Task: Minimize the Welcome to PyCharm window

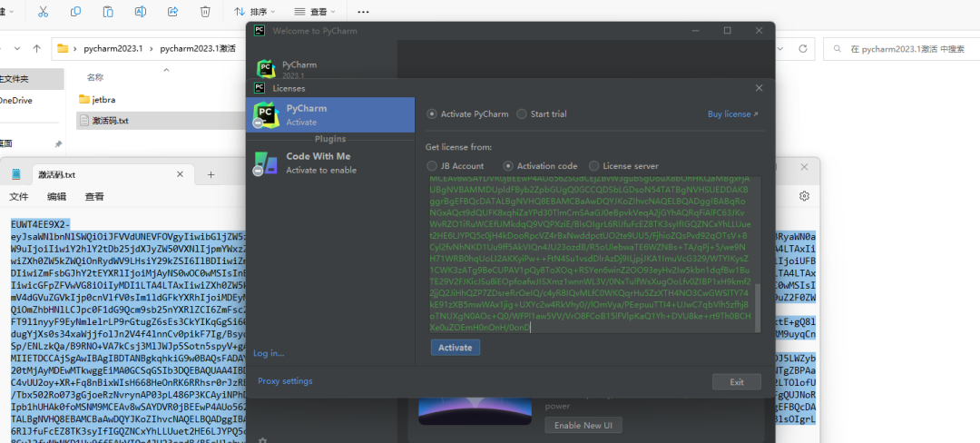Action: [x=696, y=31]
